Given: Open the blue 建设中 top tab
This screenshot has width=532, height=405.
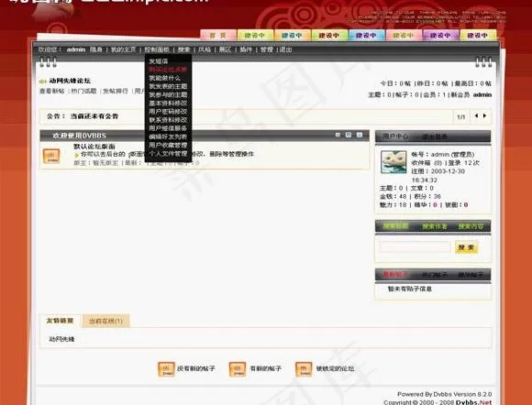Looking at the screenshot, I should pos(367,35).
